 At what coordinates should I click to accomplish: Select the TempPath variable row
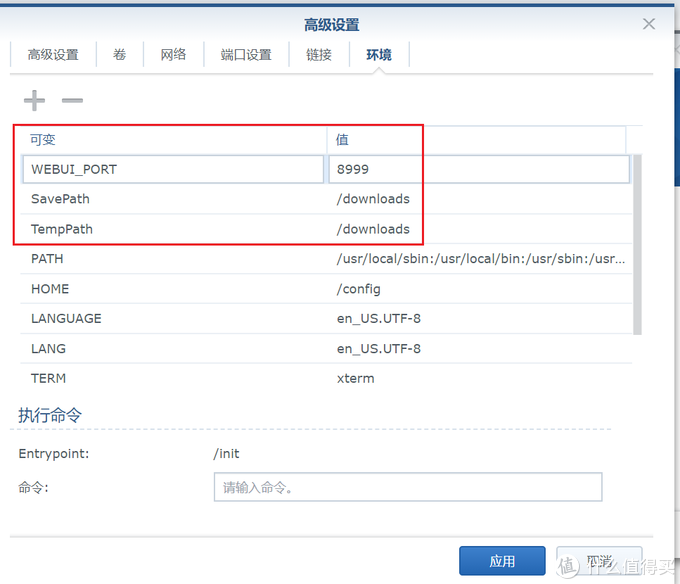click(x=172, y=229)
